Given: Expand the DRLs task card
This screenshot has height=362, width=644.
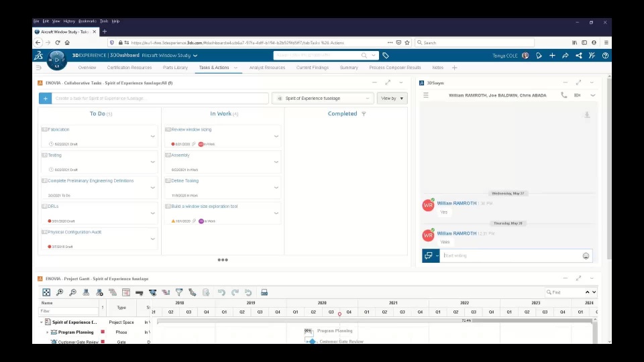Looking at the screenshot, I should pyautogui.click(x=152, y=213).
